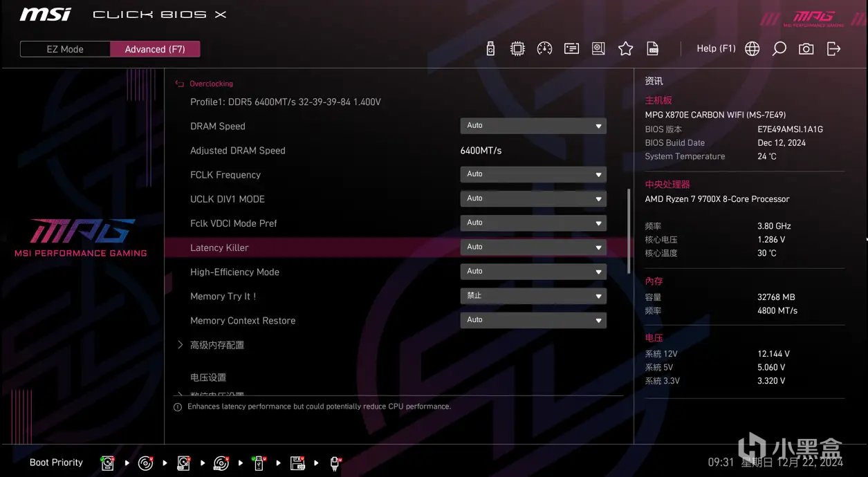Click the 5.060 V system voltage value

[x=772, y=368]
